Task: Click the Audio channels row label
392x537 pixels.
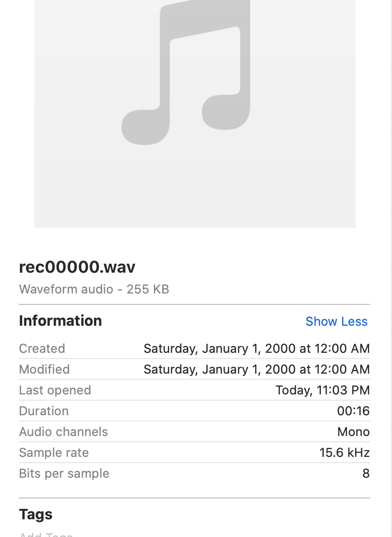Action: tap(63, 432)
